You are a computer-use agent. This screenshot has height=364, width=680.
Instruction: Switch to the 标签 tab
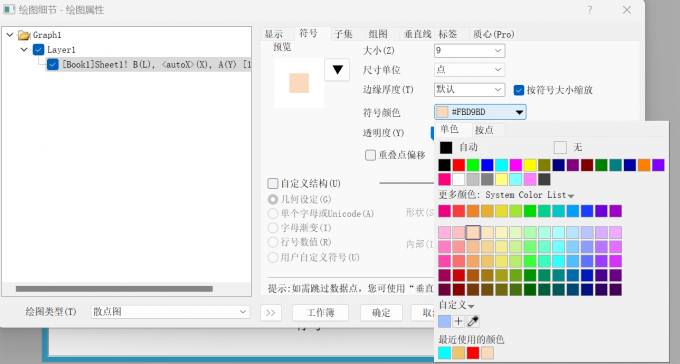click(448, 34)
